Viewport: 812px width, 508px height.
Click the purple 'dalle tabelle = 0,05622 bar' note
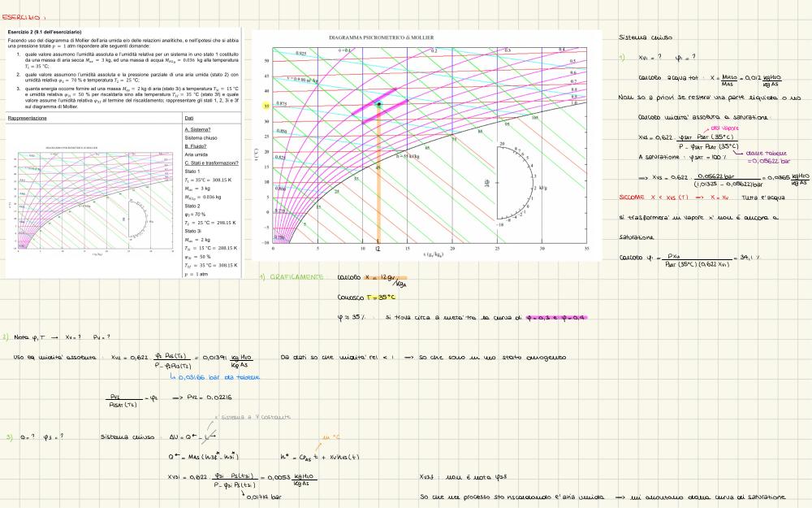768,157
